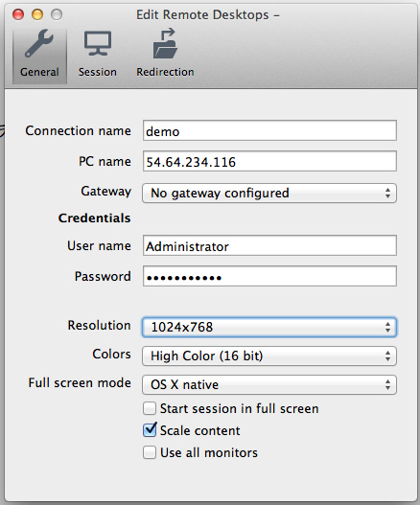Click the PC name field

[x=269, y=161]
